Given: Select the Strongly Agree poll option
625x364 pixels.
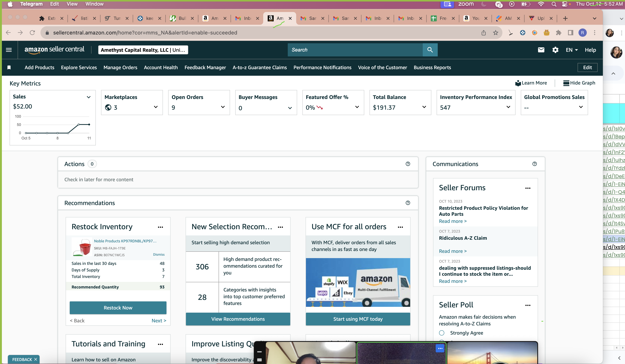Looking at the screenshot, I should tap(441, 333).
